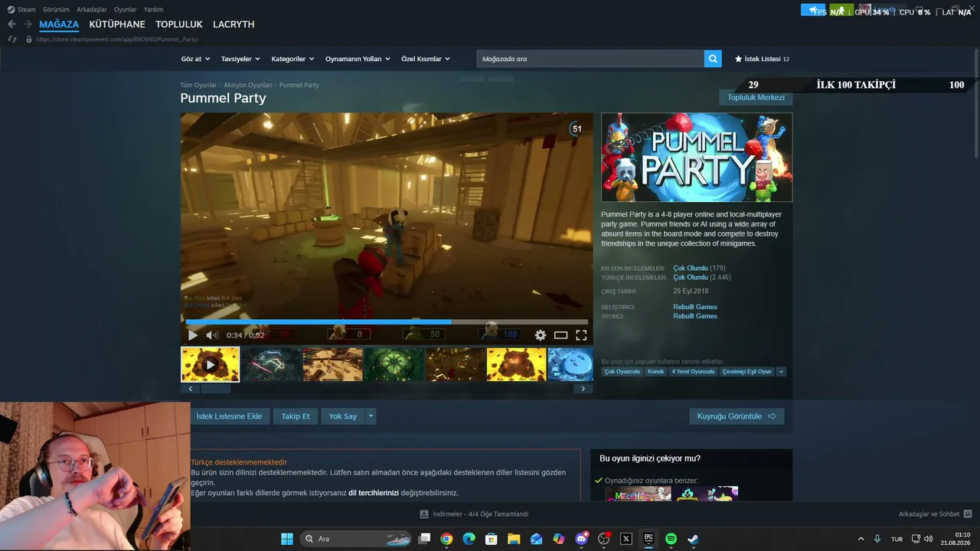The height and width of the screenshot is (551, 980).
Task: Open the Topluluk Merkezi button
Action: pos(756,97)
